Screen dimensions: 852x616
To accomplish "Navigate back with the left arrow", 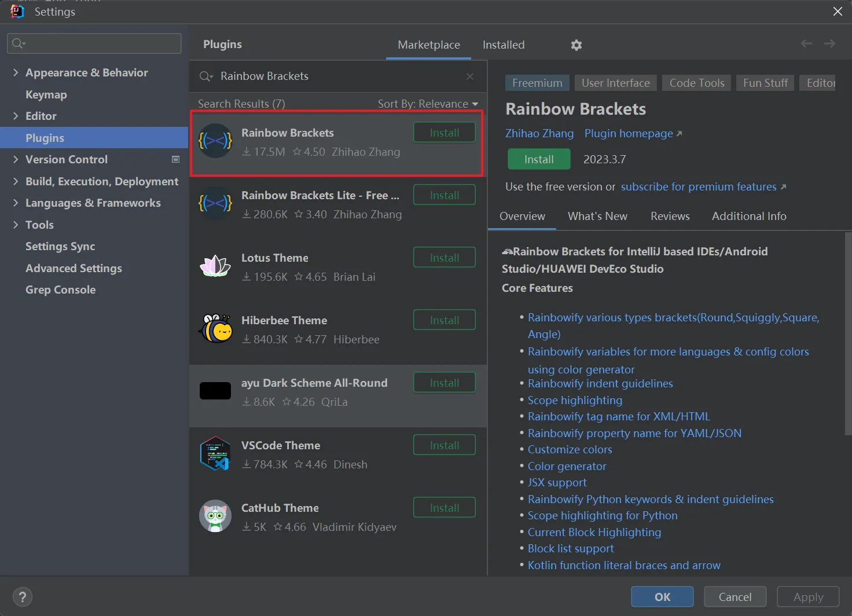I will 806,44.
